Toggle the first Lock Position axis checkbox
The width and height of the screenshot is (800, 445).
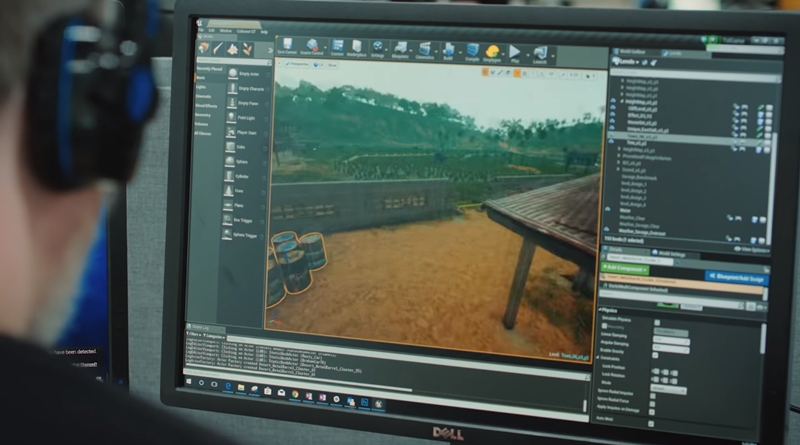pyautogui.click(x=656, y=372)
